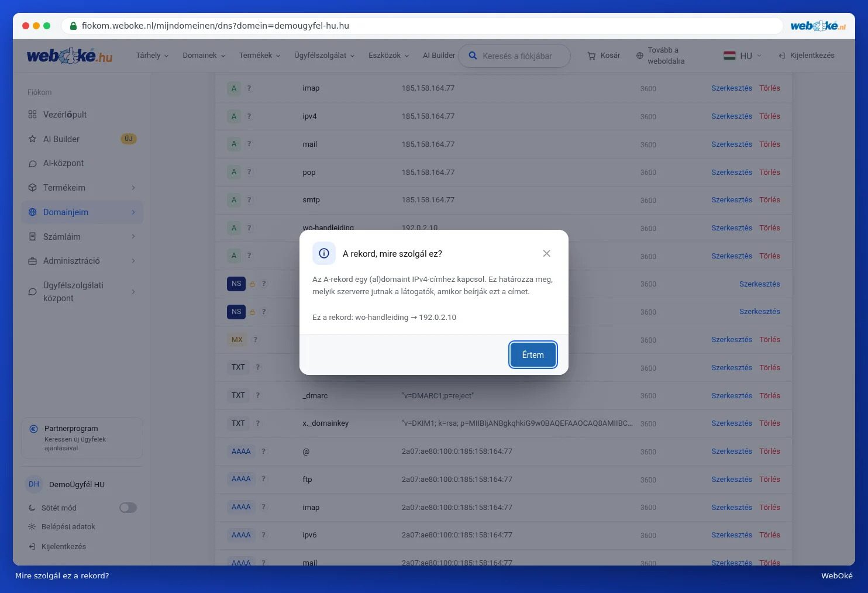The height and width of the screenshot is (593, 868).
Task: Click the AI-központ chat icon
Action: point(32,164)
